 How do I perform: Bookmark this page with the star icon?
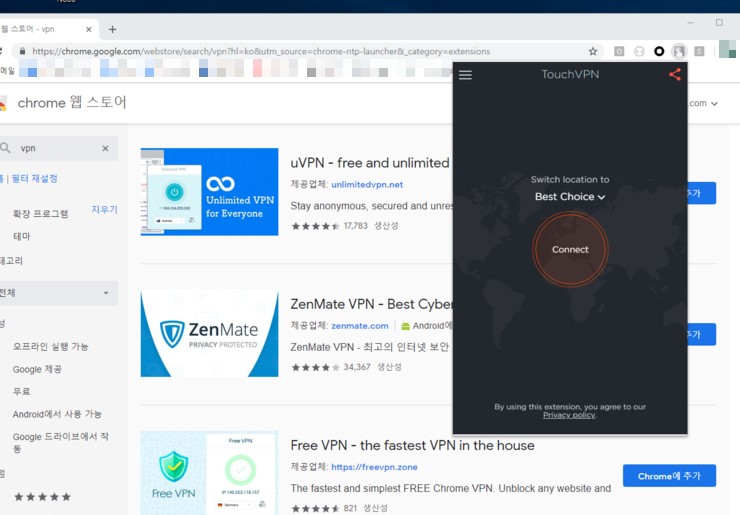coord(593,51)
